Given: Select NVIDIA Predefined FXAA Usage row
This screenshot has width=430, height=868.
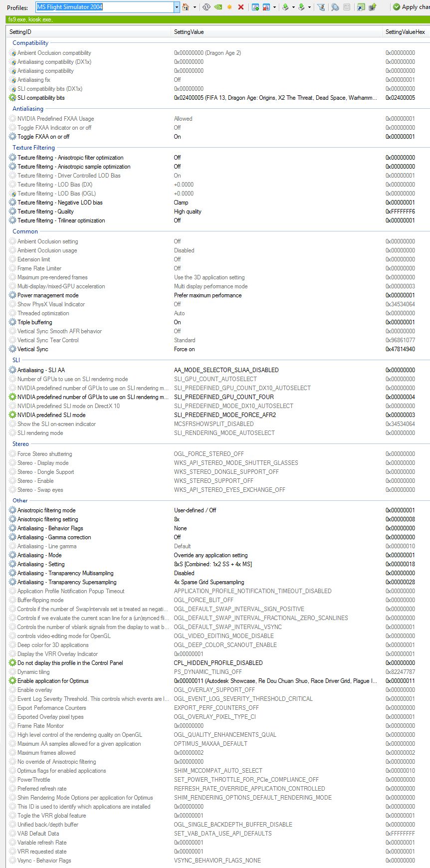Looking at the screenshot, I should click(x=218, y=119).
